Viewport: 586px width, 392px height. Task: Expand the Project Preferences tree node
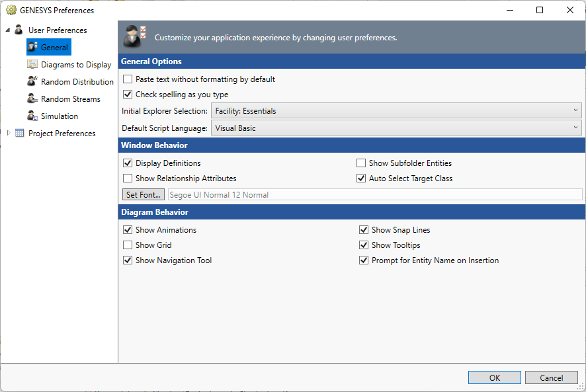tap(8, 133)
